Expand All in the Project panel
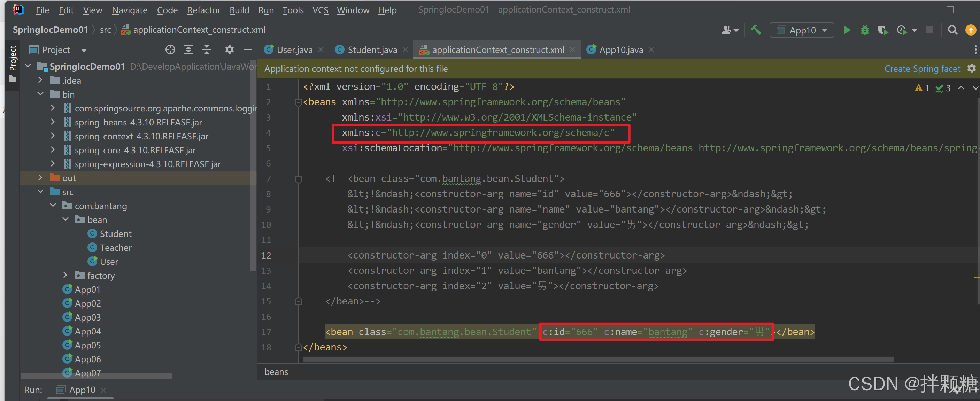 [188, 50]
